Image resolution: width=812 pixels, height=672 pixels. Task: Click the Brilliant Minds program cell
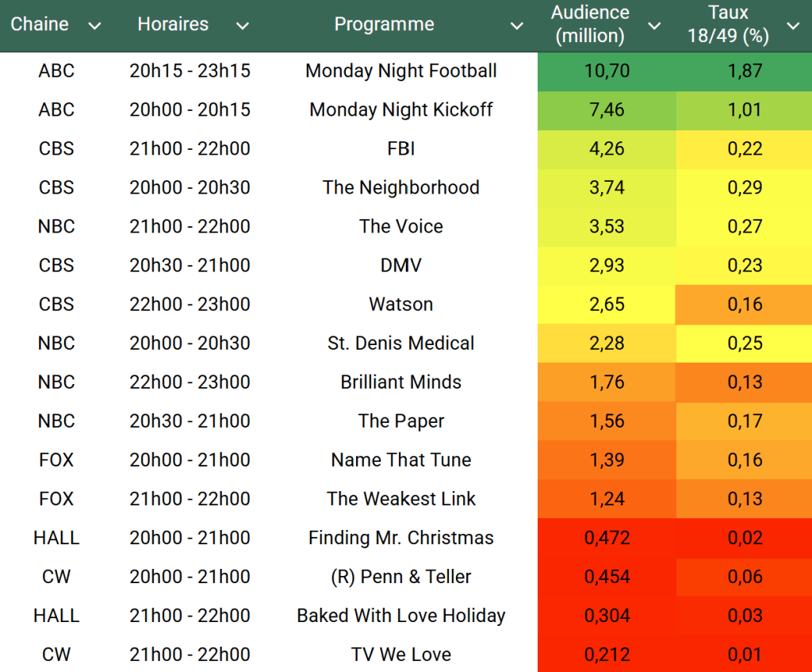(x=400, y=382)
